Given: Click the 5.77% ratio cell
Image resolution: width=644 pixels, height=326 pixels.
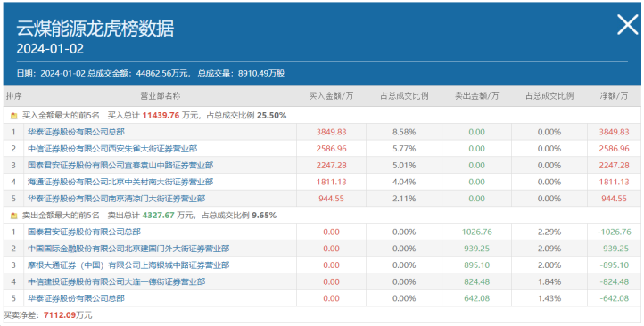Looking at the screenshot, I should (x=404, y=149).
